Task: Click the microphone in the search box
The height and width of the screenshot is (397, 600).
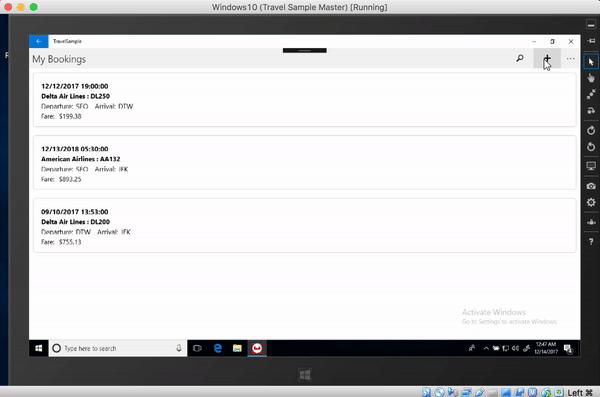Action: [179, 348]
